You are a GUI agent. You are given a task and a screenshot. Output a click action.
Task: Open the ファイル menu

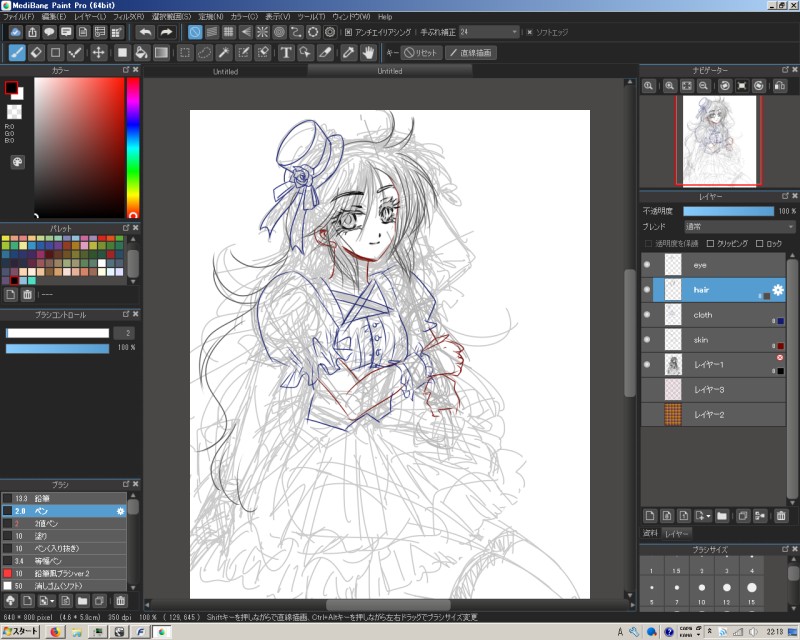point(19,17)
